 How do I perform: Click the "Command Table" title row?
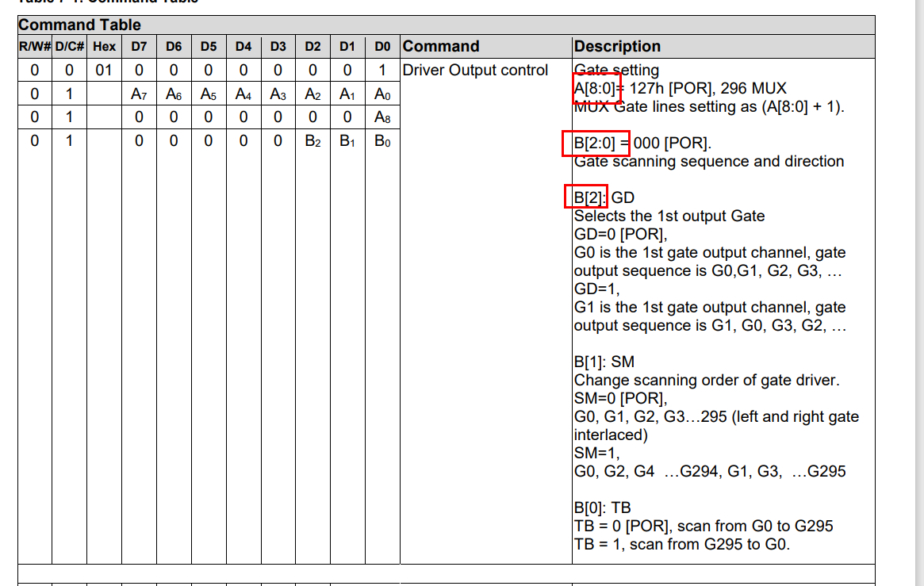pos(446,25)
